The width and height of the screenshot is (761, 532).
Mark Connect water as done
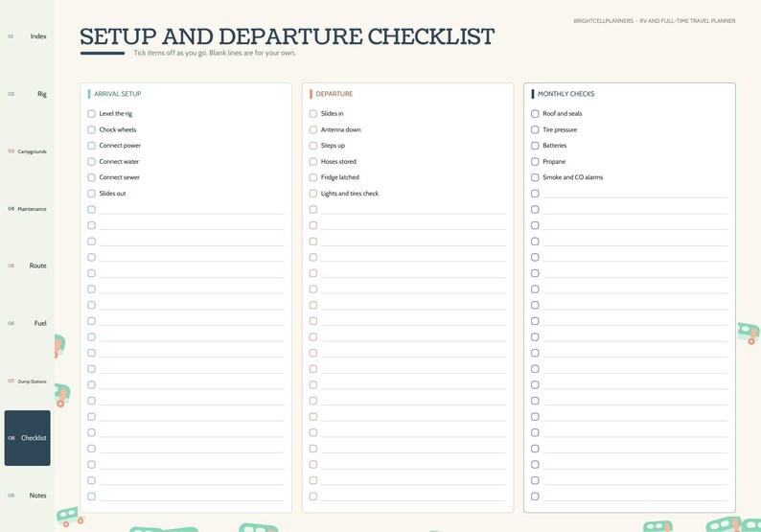point(91,162)
